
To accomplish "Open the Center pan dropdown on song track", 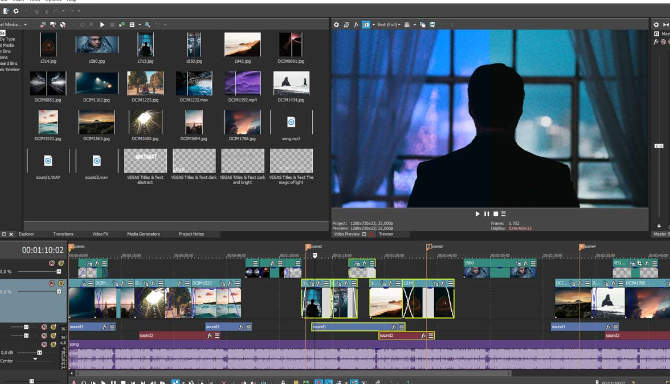I will (35, 359).
